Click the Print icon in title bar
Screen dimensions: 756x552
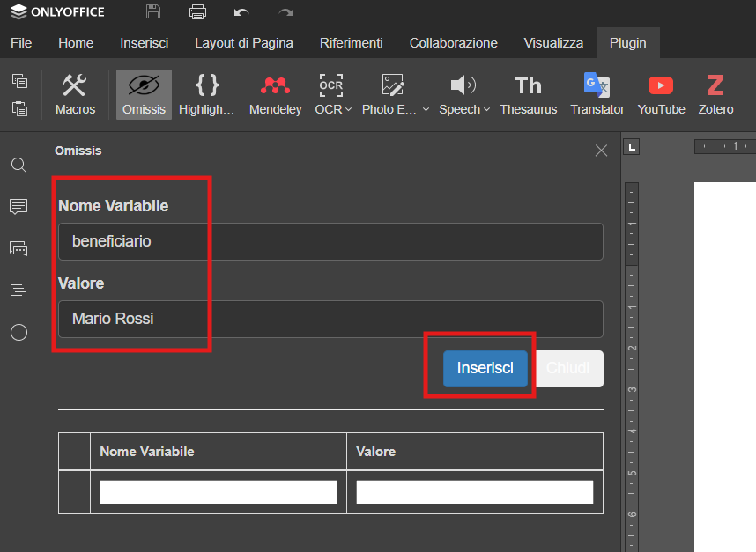coord(197,12)
